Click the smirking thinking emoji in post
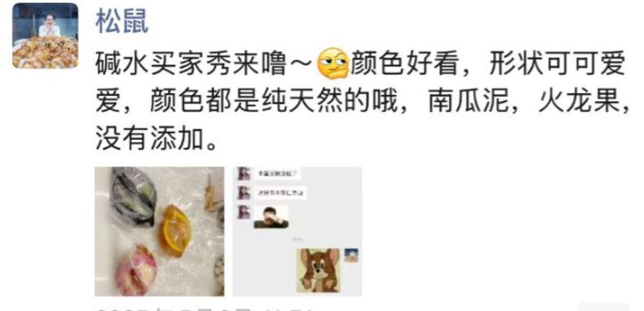Viewport: 644px width, 311px height. point(333,64)
